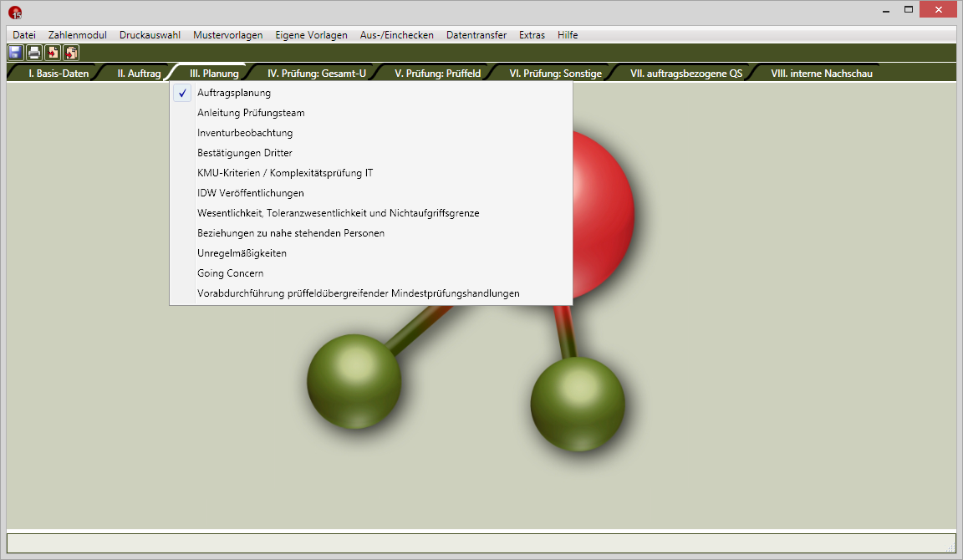Screen dimensions: 963x560
Task: Click the red application logo icon
Action: pos(15,12)
